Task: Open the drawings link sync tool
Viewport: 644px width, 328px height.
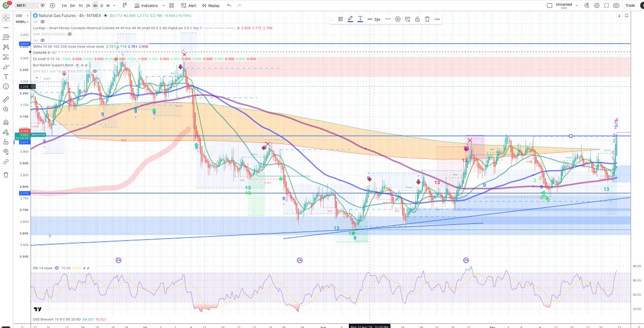Action: [6, 162]
